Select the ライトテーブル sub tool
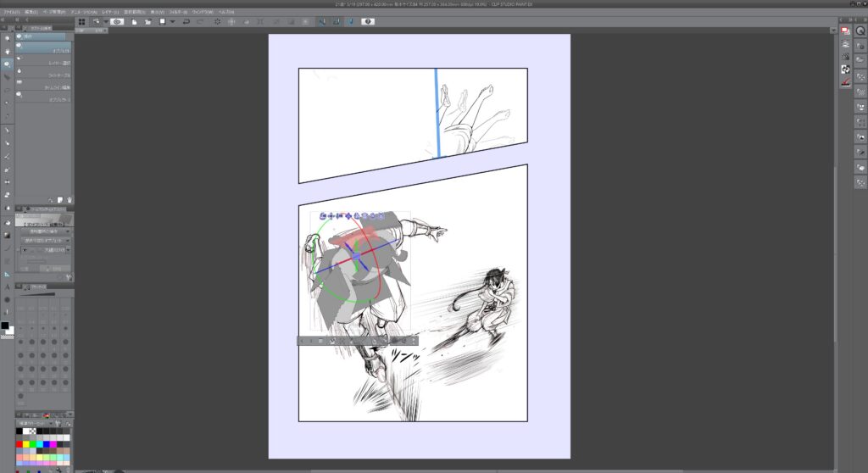This screenshot has height=473, width=868. point(44,73)
